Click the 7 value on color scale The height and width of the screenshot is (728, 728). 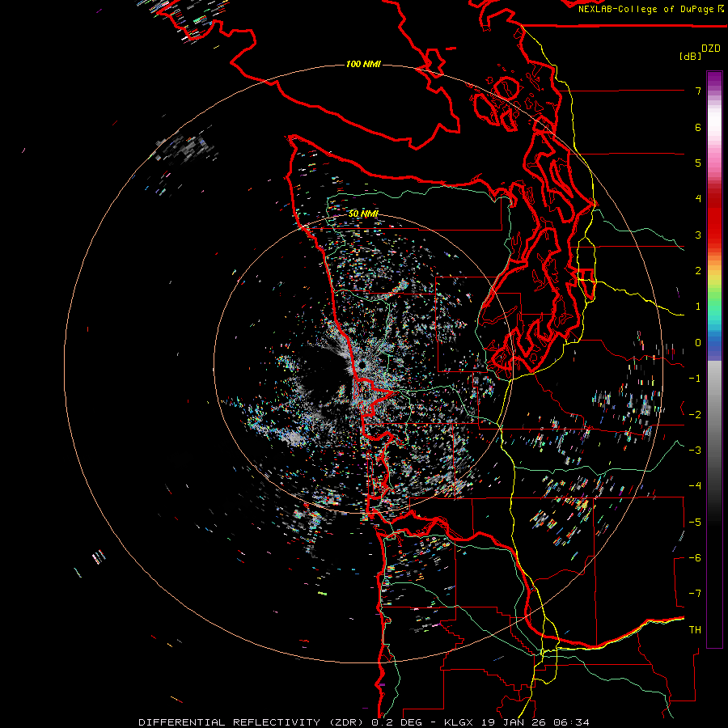click(698, 91)
